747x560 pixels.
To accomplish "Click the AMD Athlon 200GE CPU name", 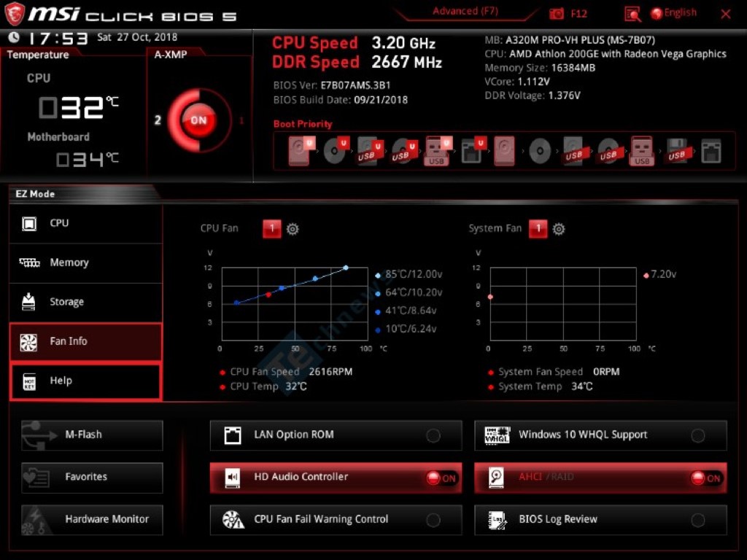I will tap(618, 54).
